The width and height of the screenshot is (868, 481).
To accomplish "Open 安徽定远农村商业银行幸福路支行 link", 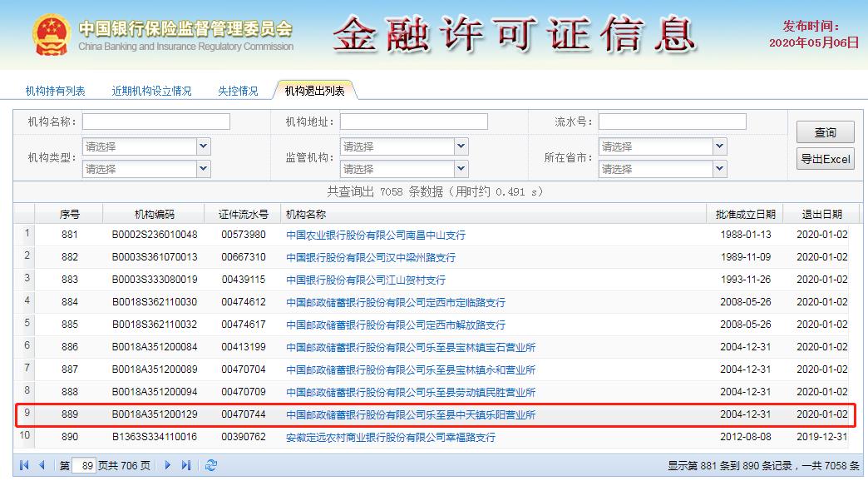I will 391,437.
